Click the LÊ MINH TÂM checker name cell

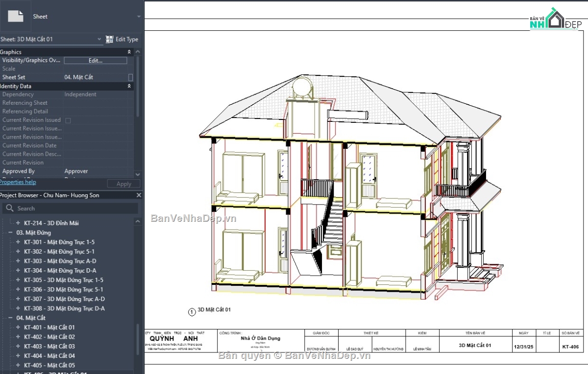[422, 349]
